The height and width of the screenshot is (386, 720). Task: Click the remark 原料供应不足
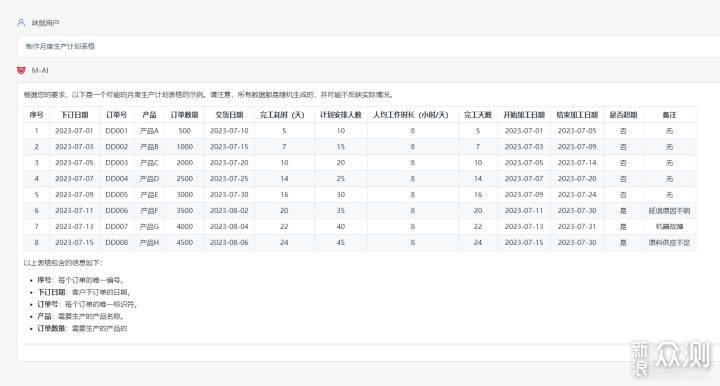(x=669, y=242)
